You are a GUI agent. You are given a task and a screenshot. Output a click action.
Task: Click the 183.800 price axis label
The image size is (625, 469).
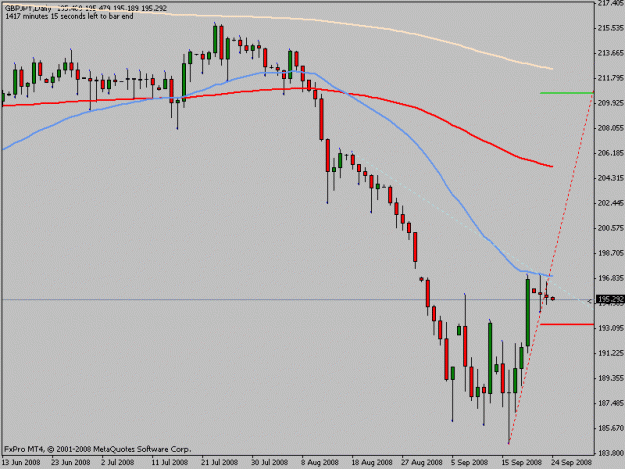click(610, 453)
